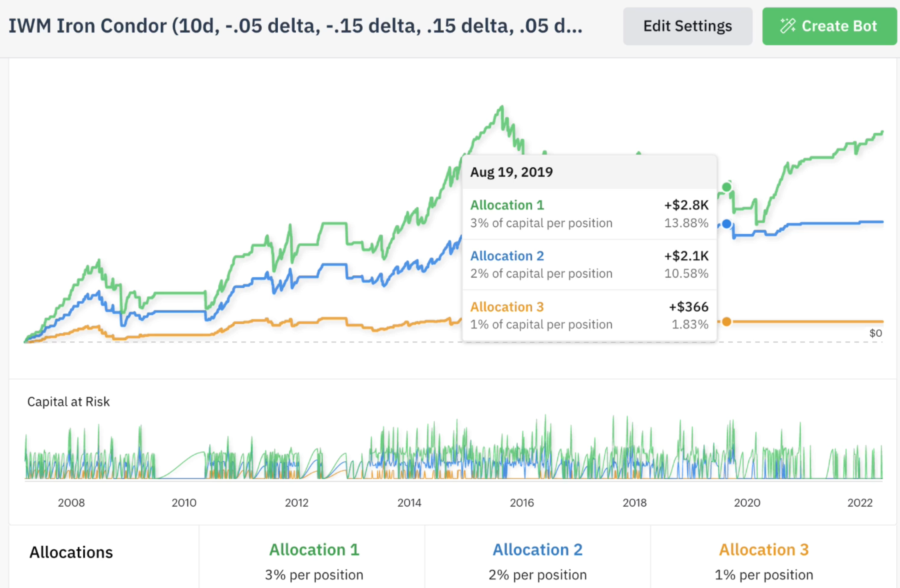Click the +$2.8K value in tooltip
The height and width of the screenshot is (588, 900).
pyautogui.click(x=686, y=205)
